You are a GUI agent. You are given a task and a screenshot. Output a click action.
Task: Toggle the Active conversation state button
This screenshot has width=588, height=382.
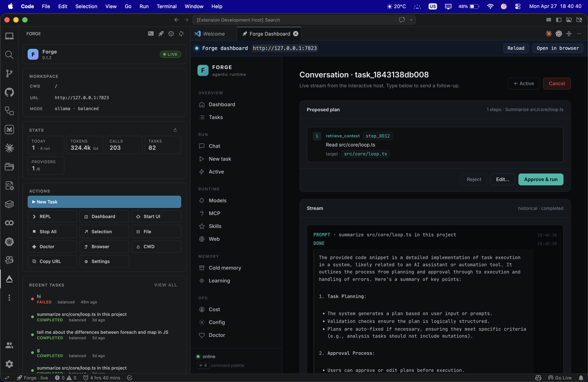click(523, 83)
